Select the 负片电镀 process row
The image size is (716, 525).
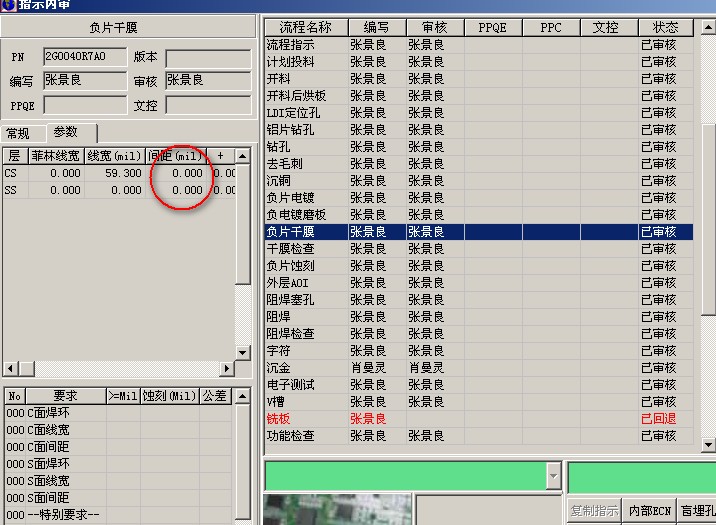click(479, 198)
